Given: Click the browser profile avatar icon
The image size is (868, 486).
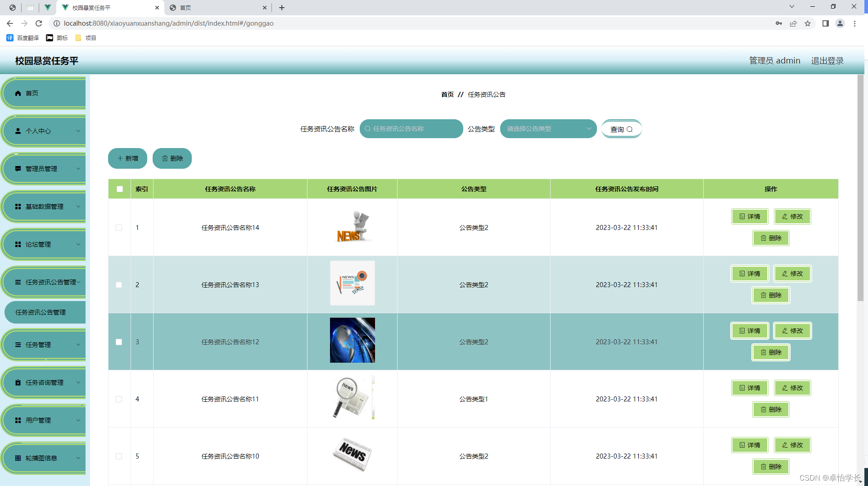Looking at the screenshot, I should click(840, 23).
